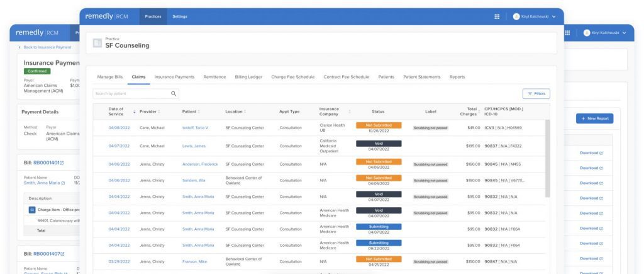Click Kiryl Kalcheuski avatar in front window
644x274 pixels.
pyautogui.click(x=516, y=16)
